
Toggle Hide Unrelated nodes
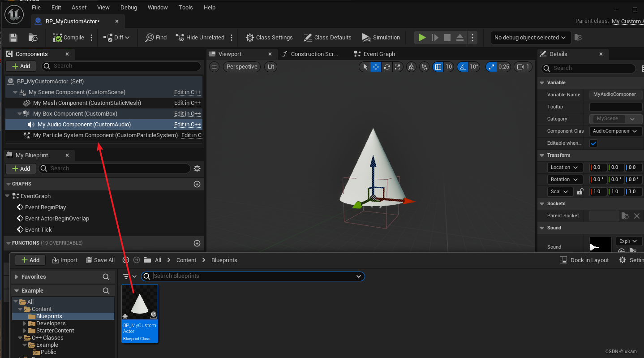tap(200, 38)
